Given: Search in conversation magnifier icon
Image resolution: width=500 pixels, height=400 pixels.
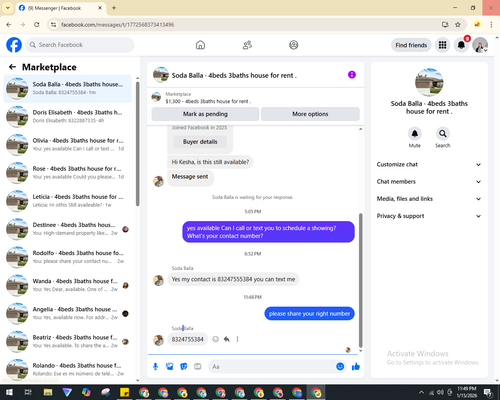Looking at the screenshot, I should (x=443, y=134).
